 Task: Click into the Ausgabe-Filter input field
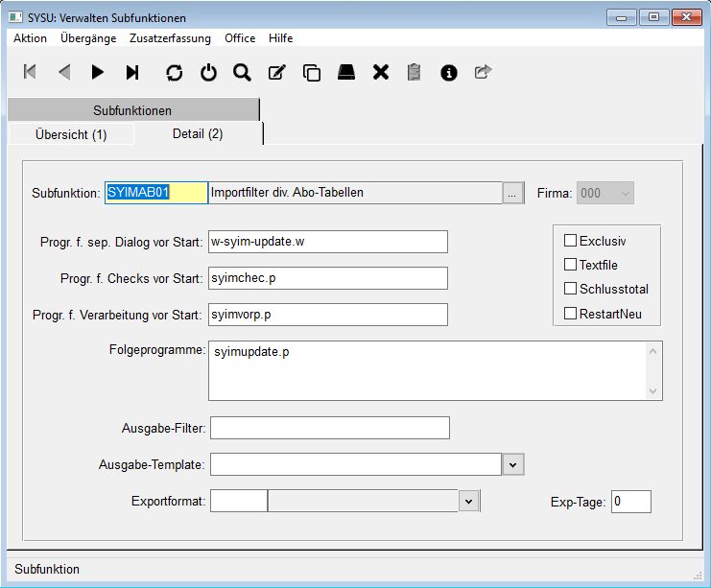coord(328,427)
